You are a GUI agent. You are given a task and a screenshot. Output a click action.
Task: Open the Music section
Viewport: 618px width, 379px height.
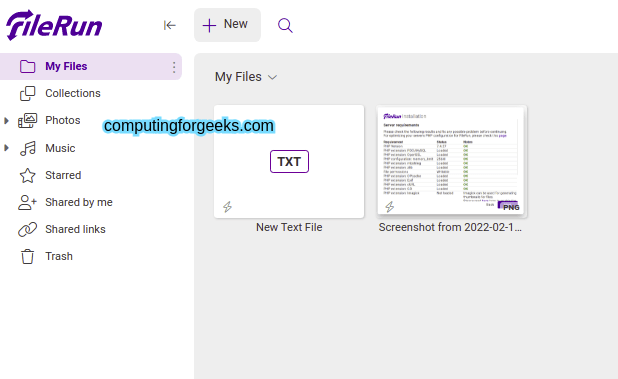[60, 148]
